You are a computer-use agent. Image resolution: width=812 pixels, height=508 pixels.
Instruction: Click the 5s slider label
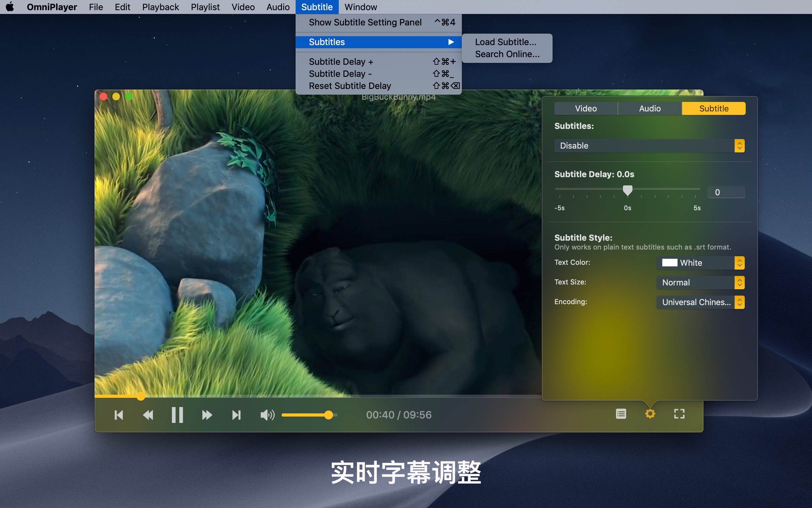pyautogui.click(x=697, y=208)
